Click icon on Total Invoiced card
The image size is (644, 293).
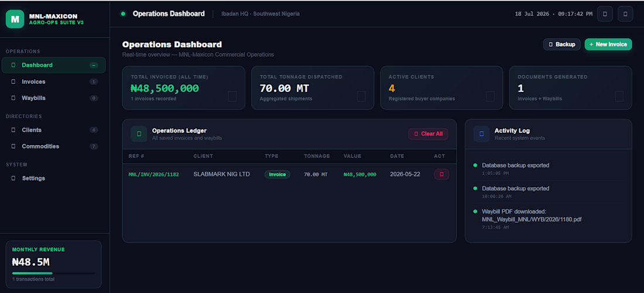[x=232, y=96]
